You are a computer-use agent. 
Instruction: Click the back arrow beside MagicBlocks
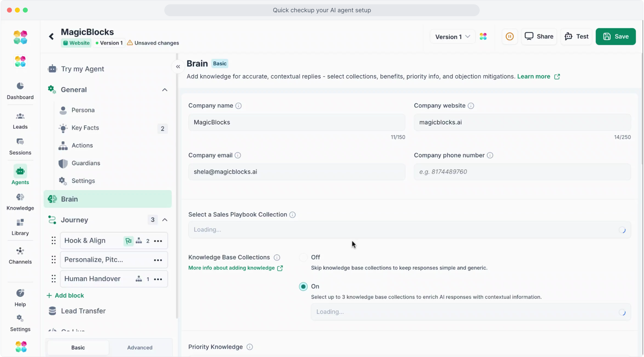pyautogui.click(x=51, y=36)
